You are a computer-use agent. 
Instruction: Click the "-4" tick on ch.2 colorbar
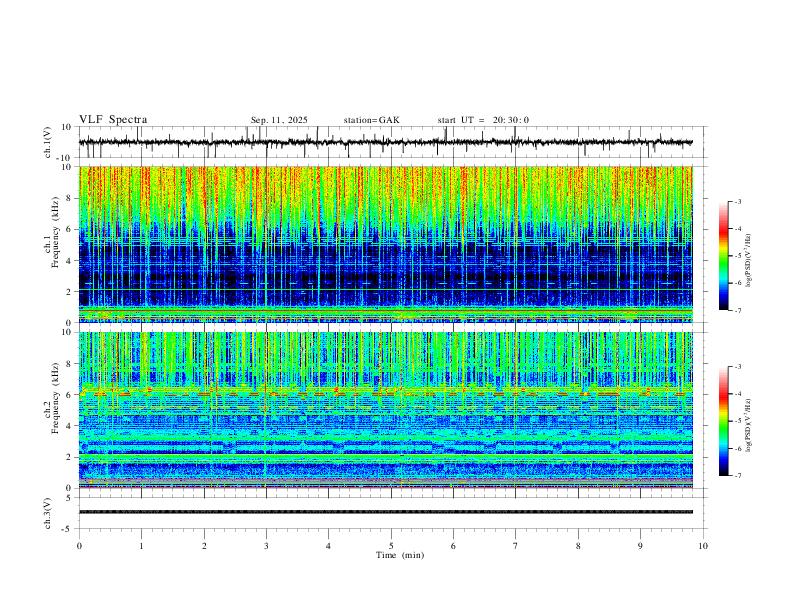coord(738,394)
